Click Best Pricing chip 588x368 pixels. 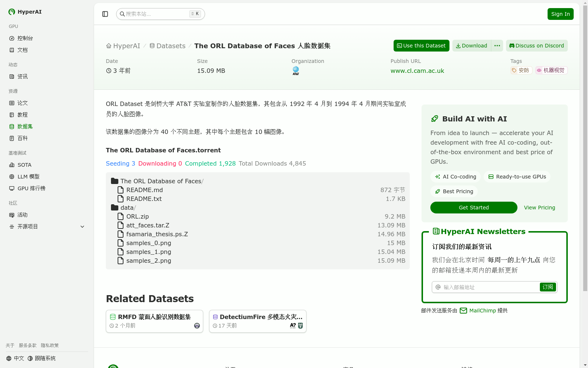454,191
